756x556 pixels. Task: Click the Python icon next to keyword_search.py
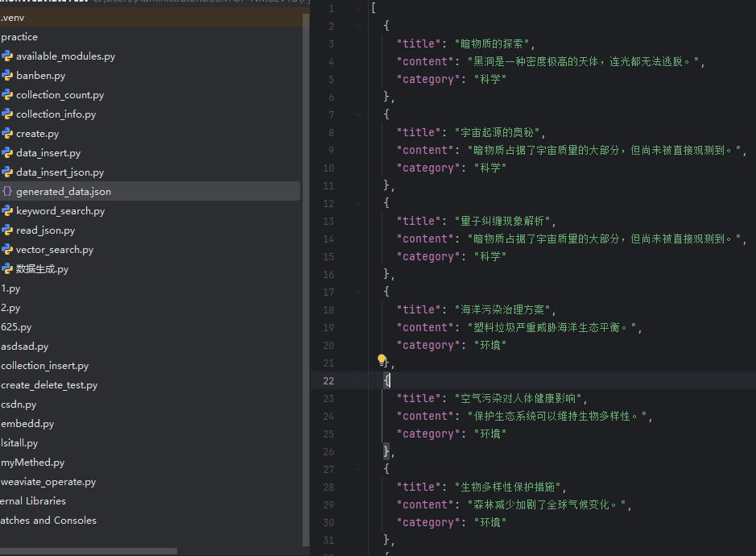pos(7,211)
